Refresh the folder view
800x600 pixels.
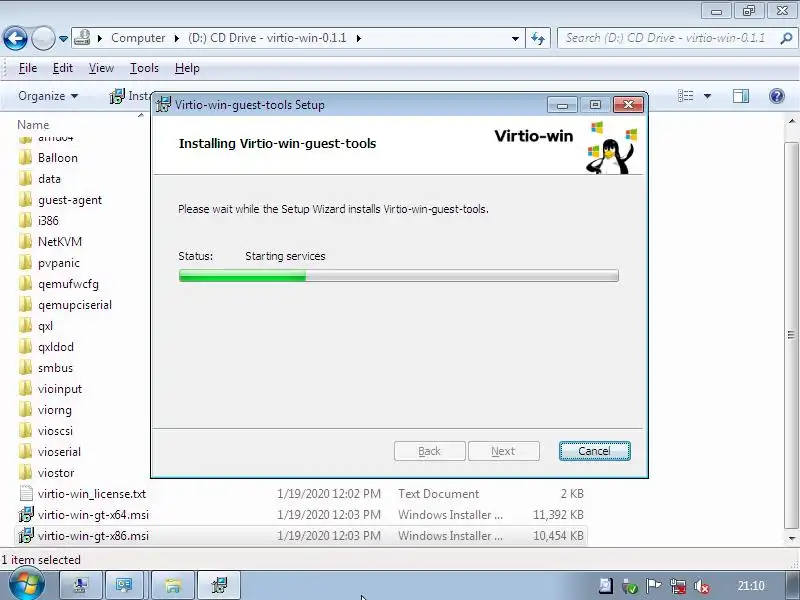point(538,38)
